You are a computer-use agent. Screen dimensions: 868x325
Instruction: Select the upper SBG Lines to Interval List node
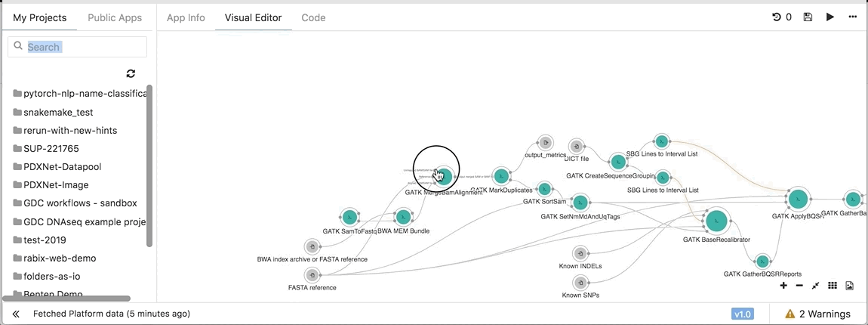point(661,142)
